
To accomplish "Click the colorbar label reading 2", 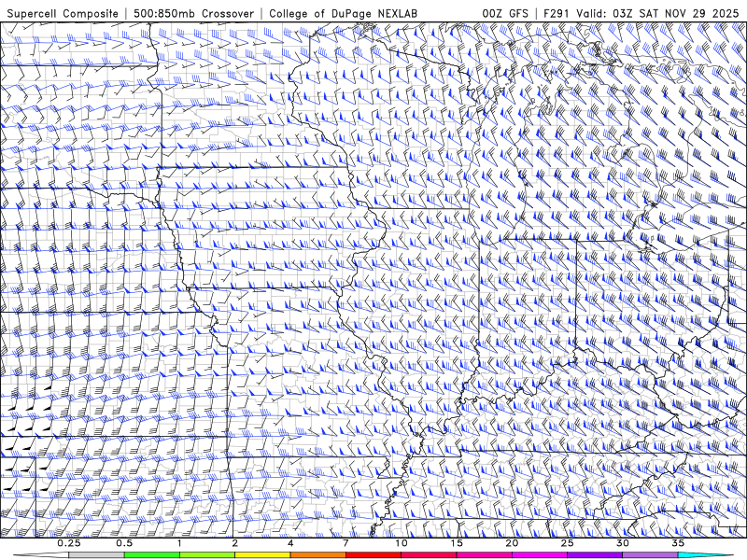I will point(235,543).
